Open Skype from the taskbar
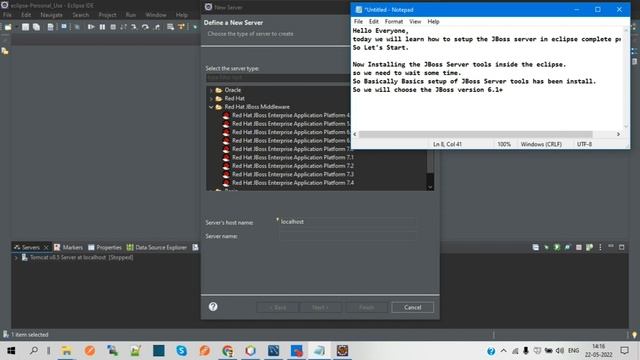 pos(182,351)
